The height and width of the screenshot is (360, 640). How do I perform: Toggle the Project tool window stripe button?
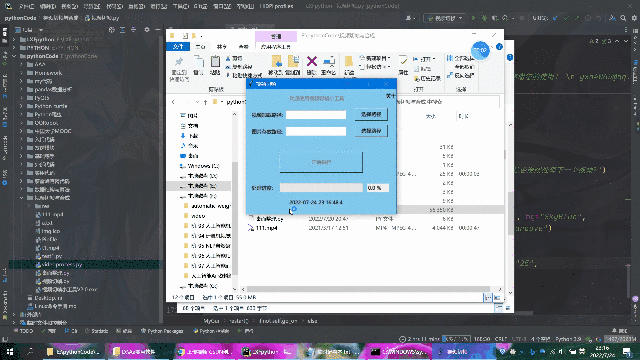tap(4, 36)
